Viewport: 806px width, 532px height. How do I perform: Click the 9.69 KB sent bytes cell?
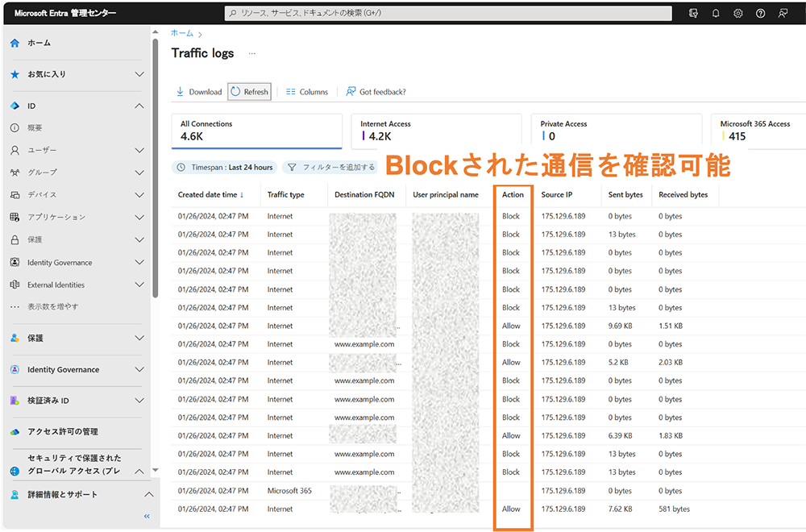coord(620,326)
